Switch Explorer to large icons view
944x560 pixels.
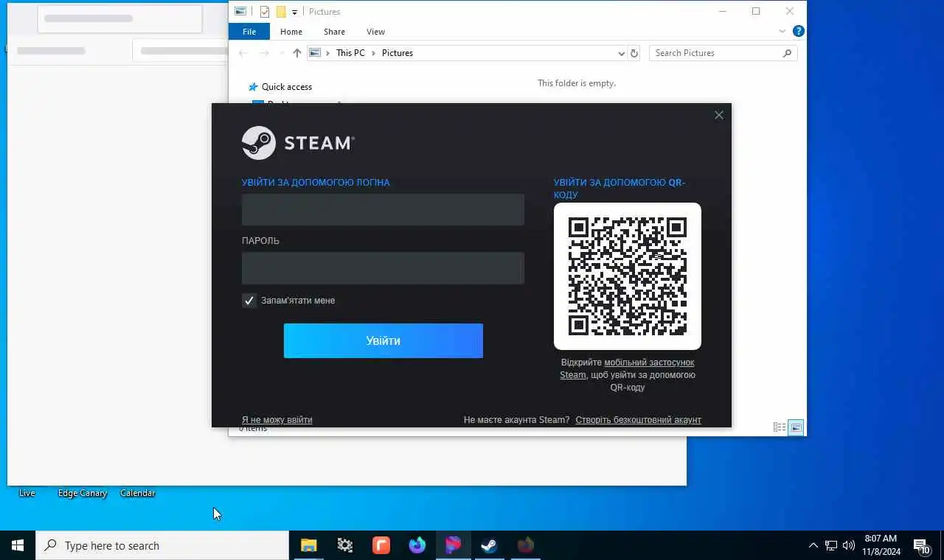point(796,427)
